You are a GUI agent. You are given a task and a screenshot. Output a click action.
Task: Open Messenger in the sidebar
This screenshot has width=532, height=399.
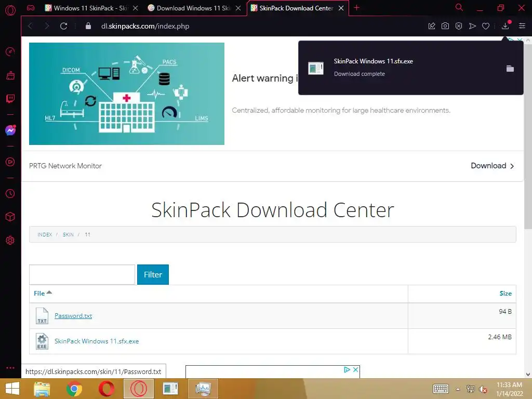pyautogui.click(x=10, y=130)
